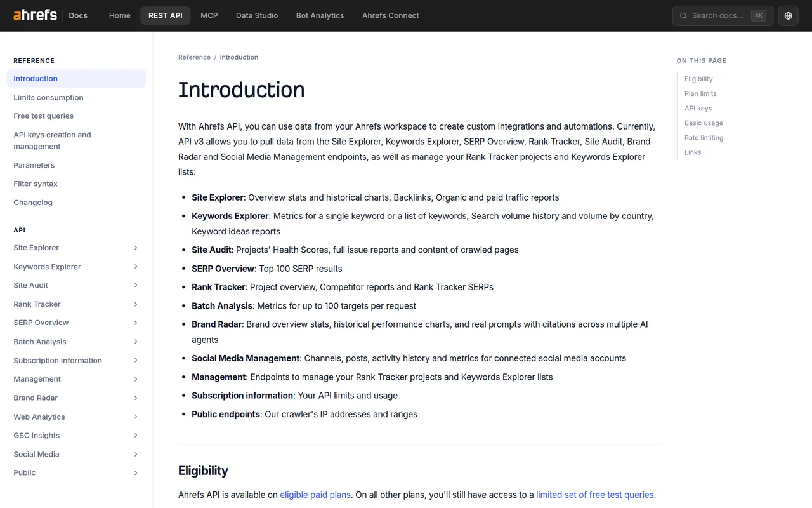Select the REST API tab
This screenshot has height=508, width=812.
(x=166, y=15)
